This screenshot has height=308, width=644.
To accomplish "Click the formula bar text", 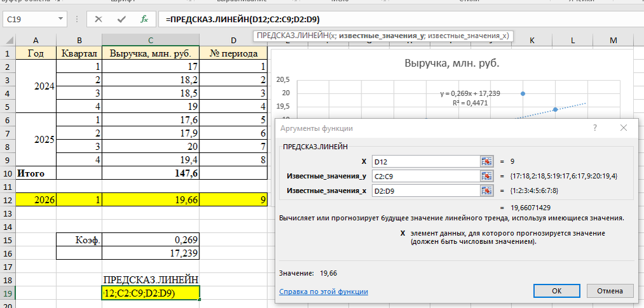I will click(x=243, y=19).
